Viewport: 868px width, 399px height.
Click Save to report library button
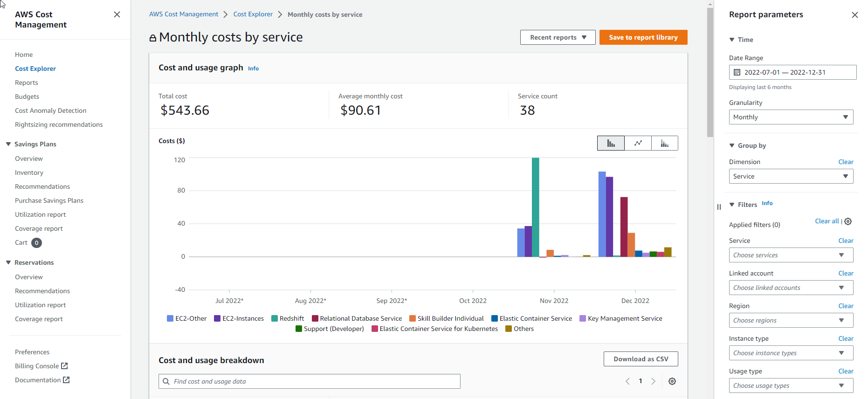point(643,37)
